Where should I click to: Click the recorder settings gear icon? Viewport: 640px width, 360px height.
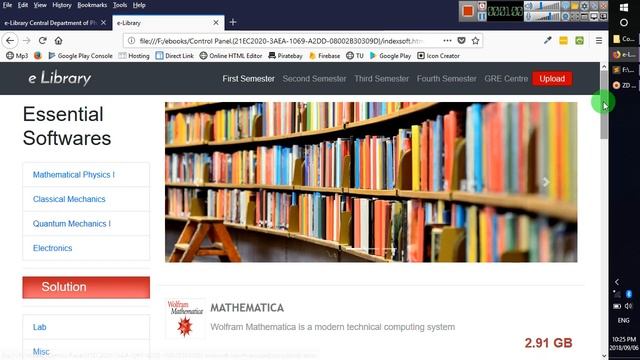(584, 6)
